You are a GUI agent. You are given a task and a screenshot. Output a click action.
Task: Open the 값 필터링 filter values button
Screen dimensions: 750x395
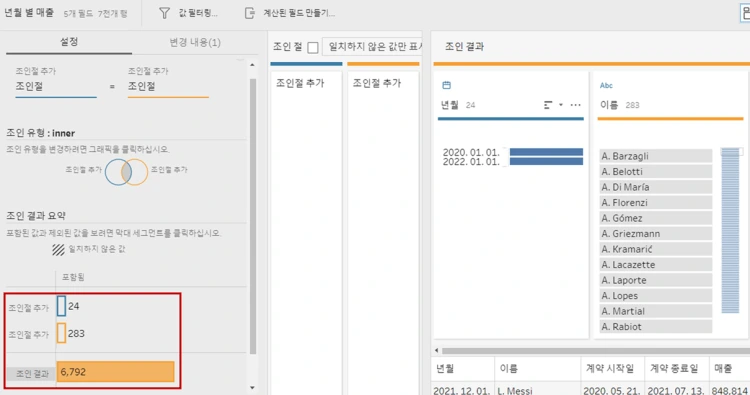pos(198,13)
